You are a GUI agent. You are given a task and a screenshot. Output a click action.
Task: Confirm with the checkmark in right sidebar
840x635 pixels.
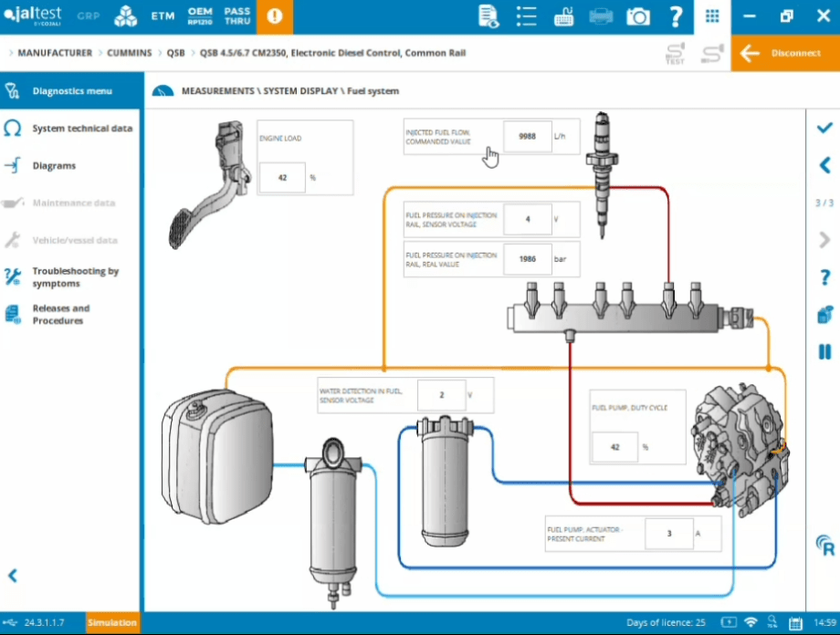(x=824, y=128)
